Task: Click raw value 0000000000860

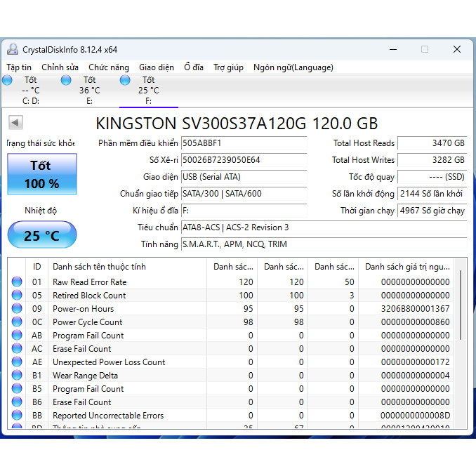Action: click(x=416, y=322)
